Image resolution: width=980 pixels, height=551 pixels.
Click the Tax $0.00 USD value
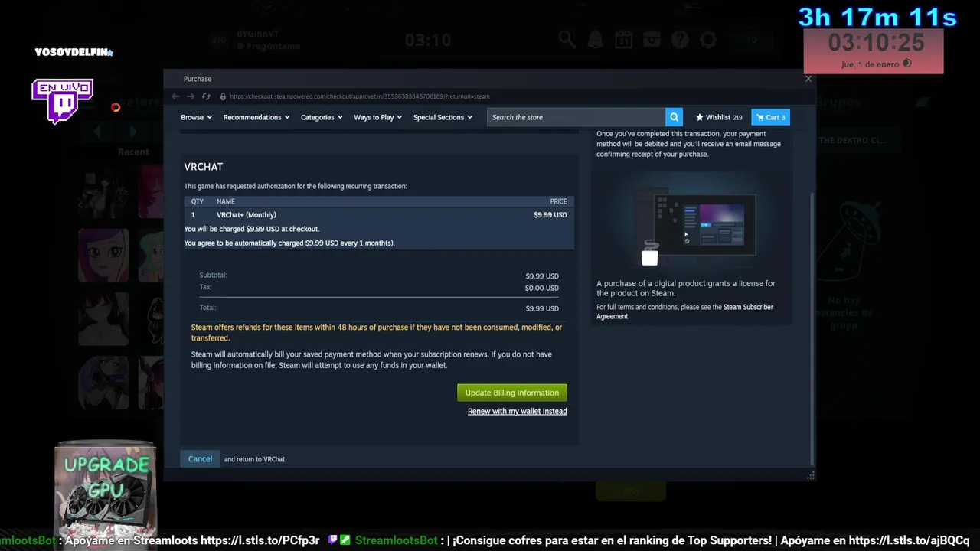point(542,289)
